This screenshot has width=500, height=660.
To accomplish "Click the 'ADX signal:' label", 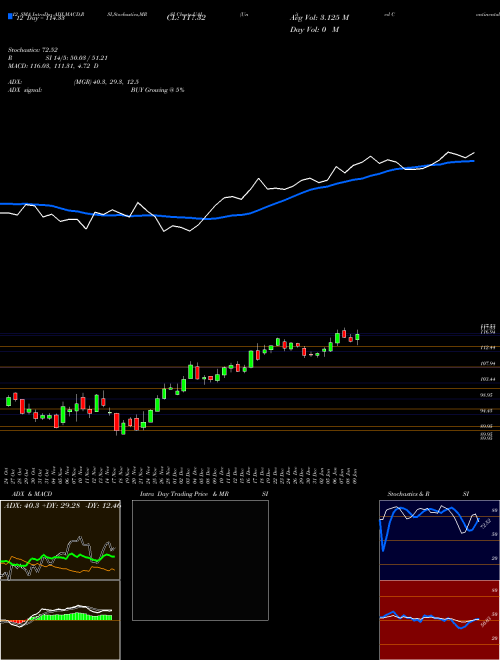I will [x=25, y=90].
